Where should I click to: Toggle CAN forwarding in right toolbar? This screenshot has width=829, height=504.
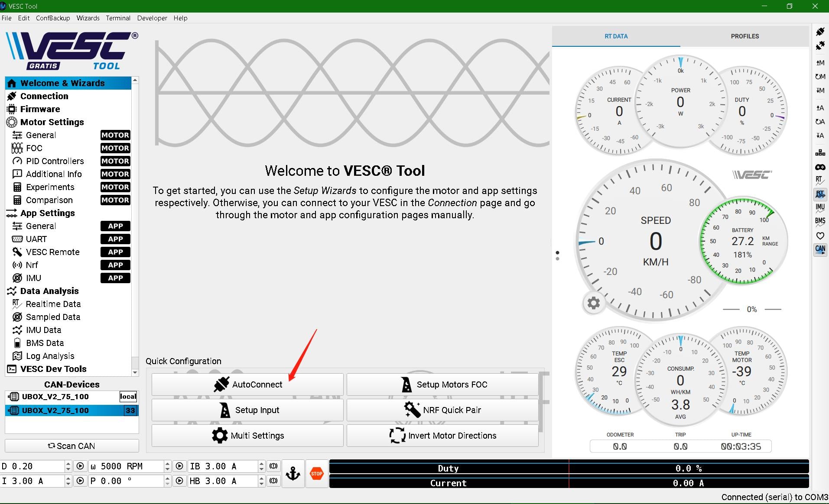coord(820,249)
